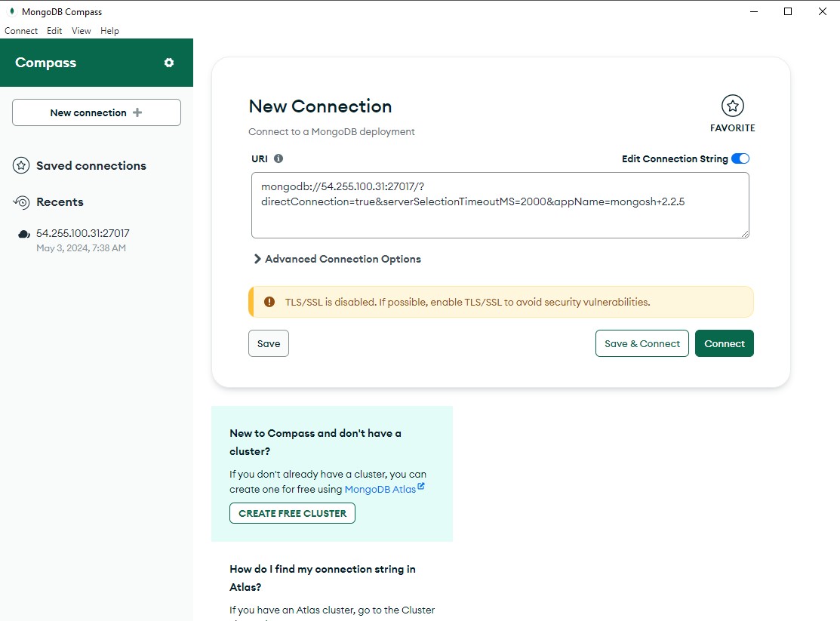Click the warning icon in the TLS/SSL banner
Screen dimensions: 840x621
click(269, 301)
